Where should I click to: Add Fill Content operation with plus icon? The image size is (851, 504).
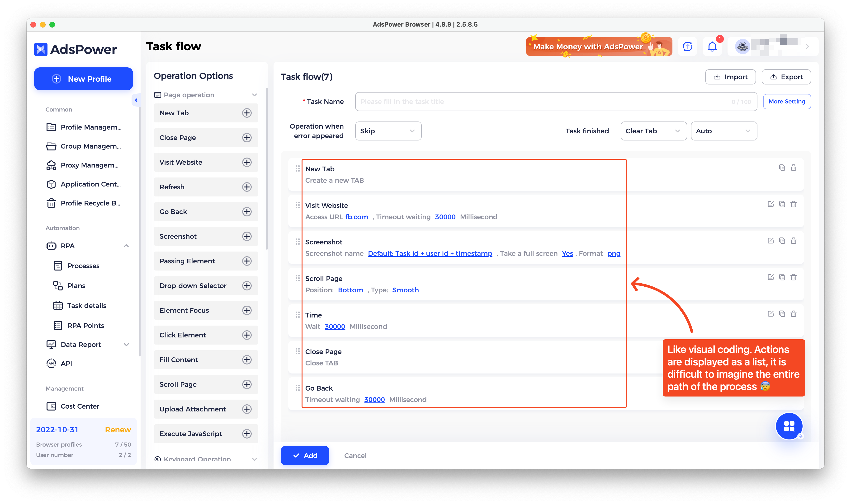point(247,360)
